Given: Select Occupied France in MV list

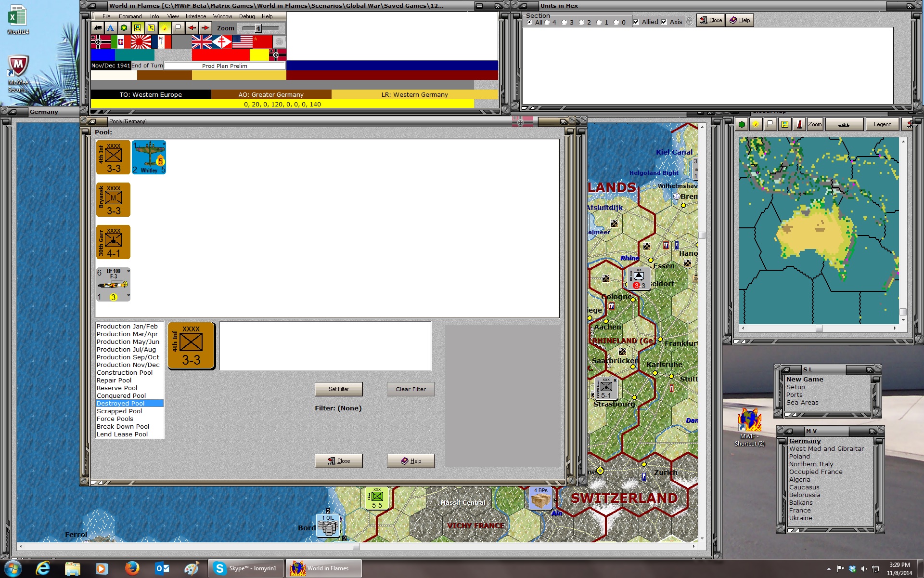Looking at the screenshot, I should 816,472.
